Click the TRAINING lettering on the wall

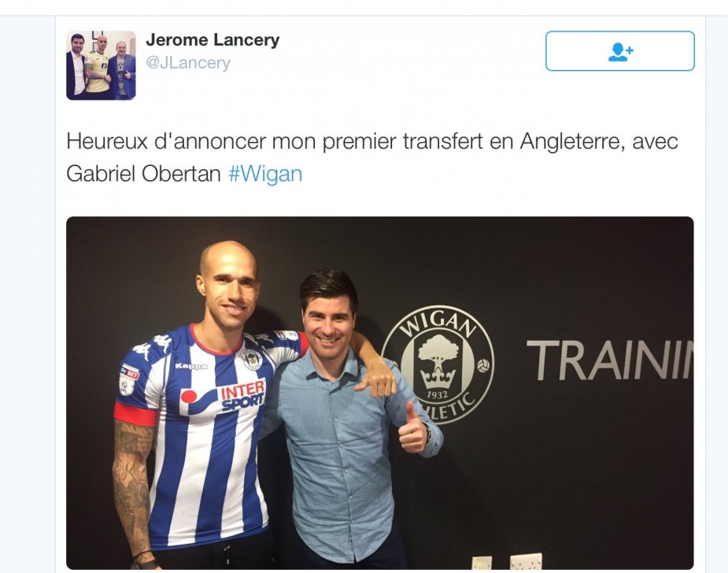(610, 361)
